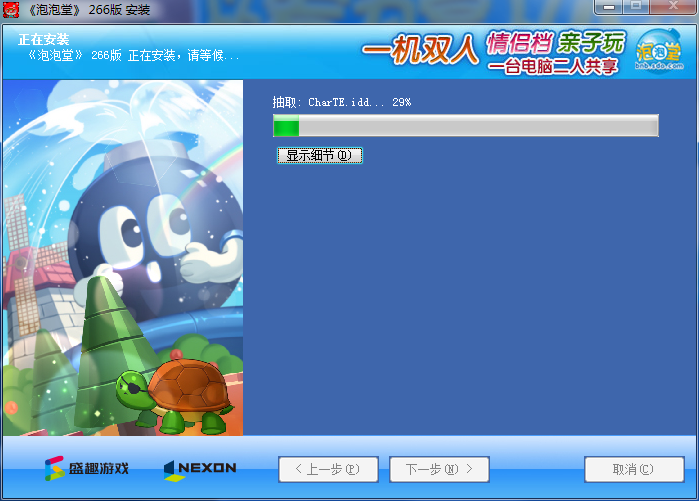Viewport: 699px width, 501px height.
Task: Click the 显示细节 (D) button
Action: point(320,156)
